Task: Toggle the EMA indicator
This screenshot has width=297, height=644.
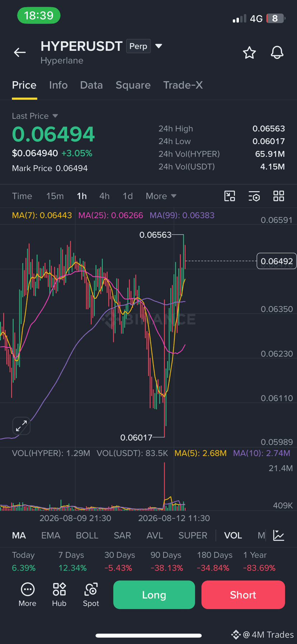Action: [51, 536]
